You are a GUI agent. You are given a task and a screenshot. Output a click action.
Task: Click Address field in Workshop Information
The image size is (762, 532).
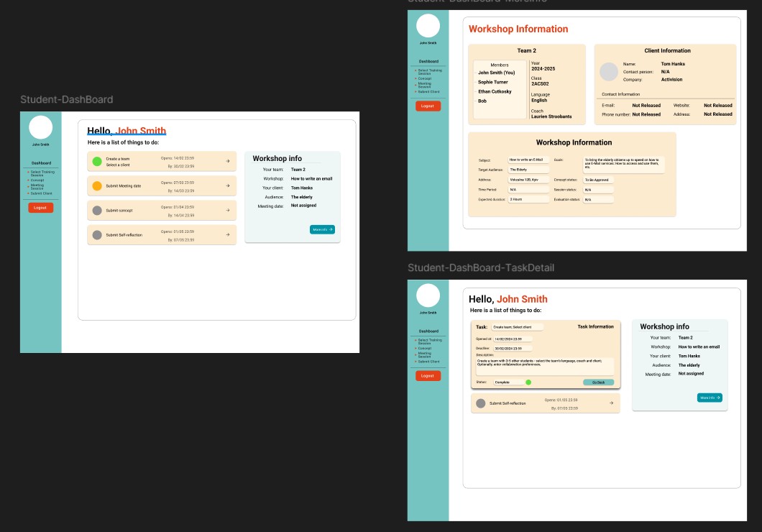528,180
